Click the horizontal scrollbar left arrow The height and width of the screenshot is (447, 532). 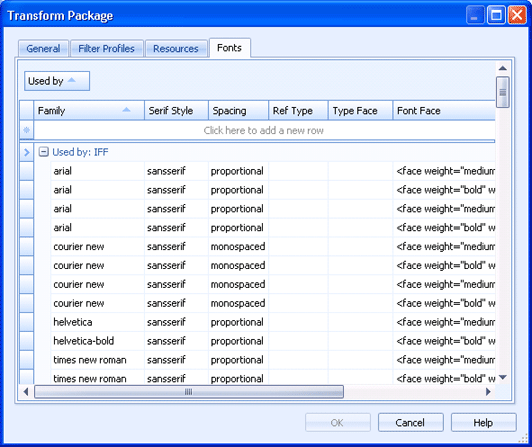(x=26, y=392)
